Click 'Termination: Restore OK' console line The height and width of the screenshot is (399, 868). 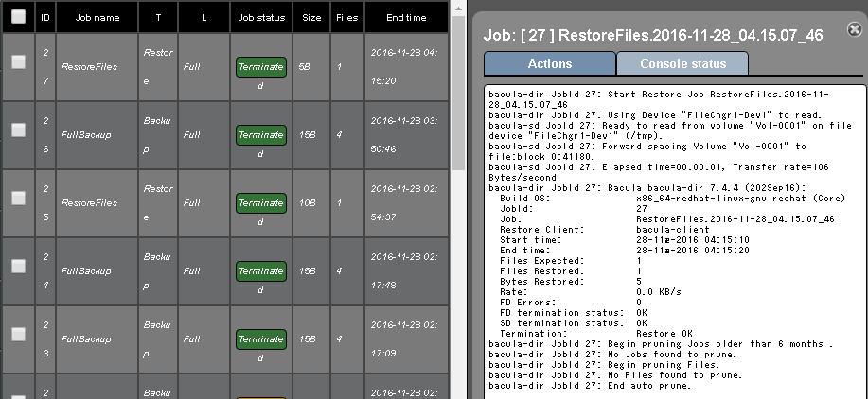coord(595,333)
